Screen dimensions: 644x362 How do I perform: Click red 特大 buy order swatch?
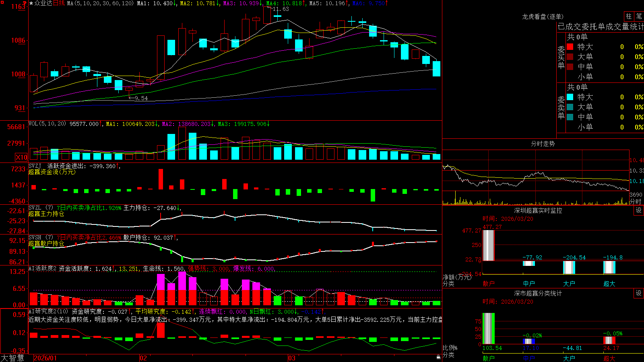point(570,47)
